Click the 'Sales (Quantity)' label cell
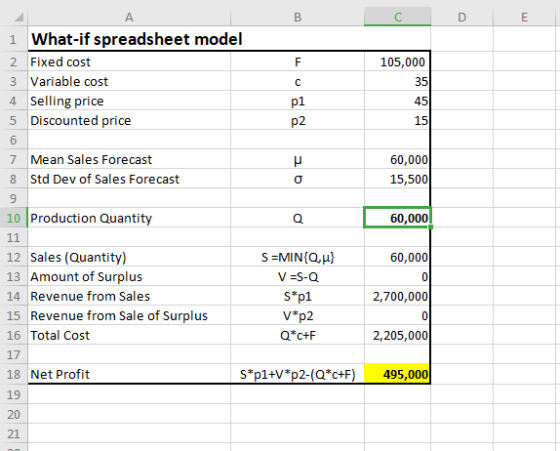560x451 pixels. point(129,257)
